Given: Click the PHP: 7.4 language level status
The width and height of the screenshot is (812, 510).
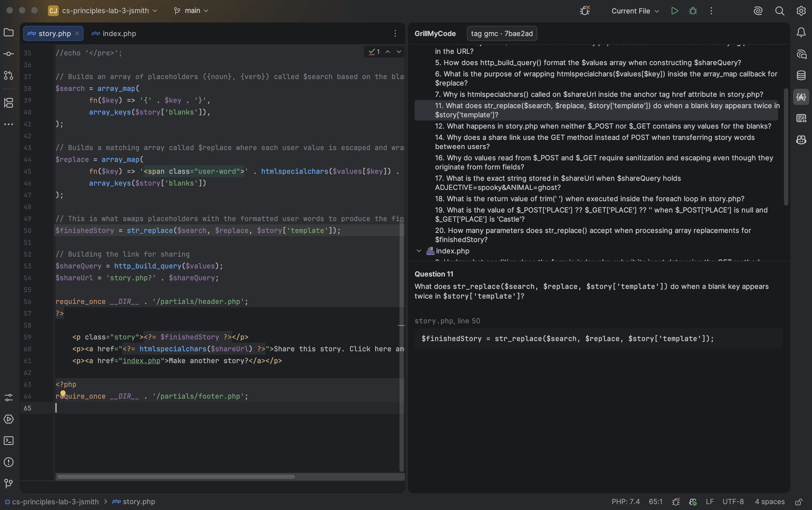Looking at the screenshot, I should coord(625,502).
